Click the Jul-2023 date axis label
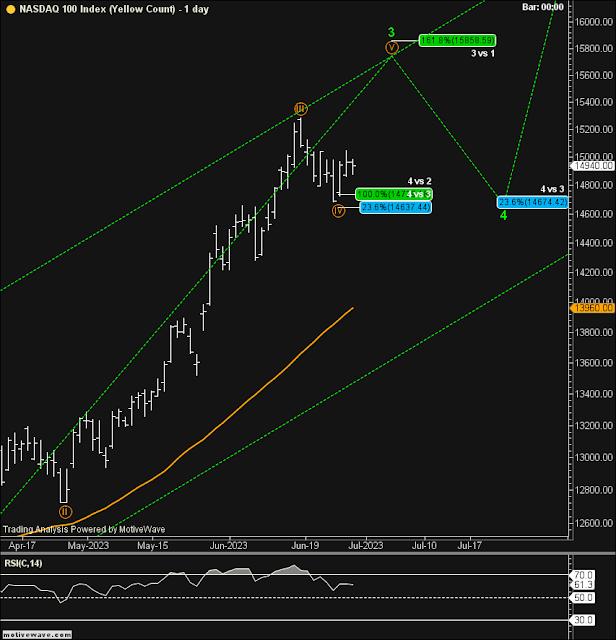This screenshot has width=616, height=640. pos(365,545)
